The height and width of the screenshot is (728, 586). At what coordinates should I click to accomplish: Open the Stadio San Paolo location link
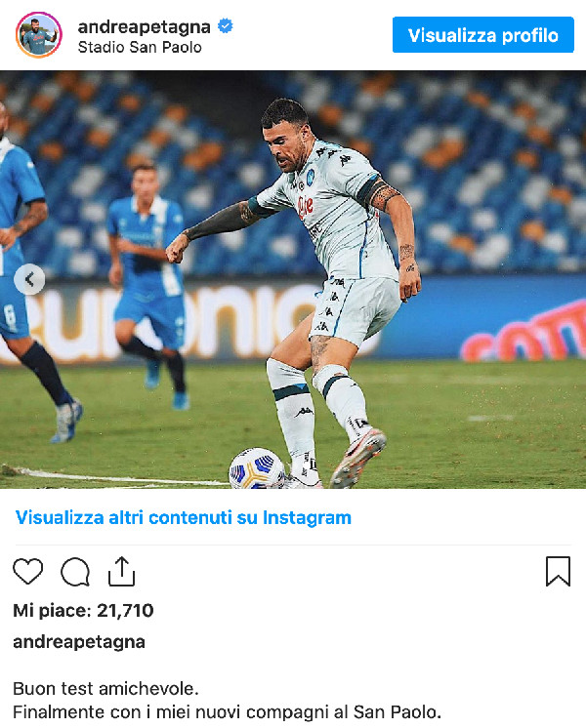tap(140, 47)
